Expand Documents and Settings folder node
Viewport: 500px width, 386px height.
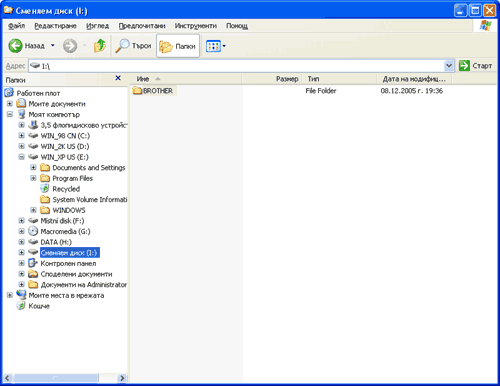pyautogui.click(x=33, y=168)
